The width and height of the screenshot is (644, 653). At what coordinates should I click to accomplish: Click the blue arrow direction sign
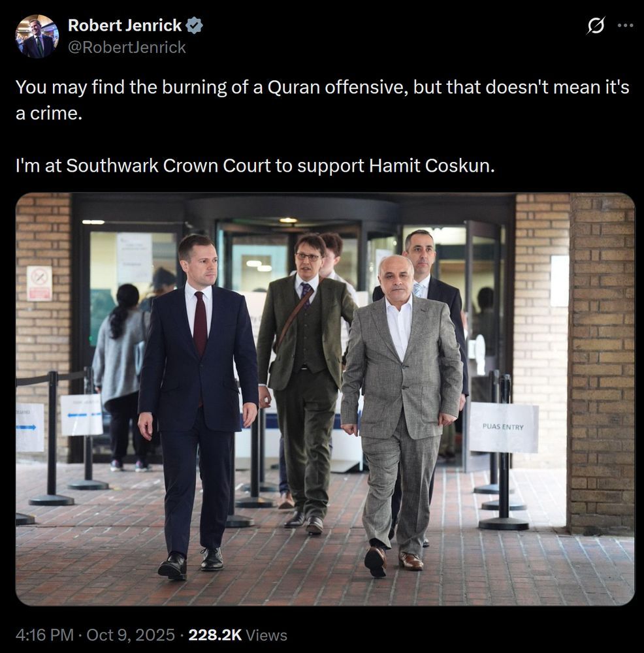pyautogui.click(x=29, y=428)
